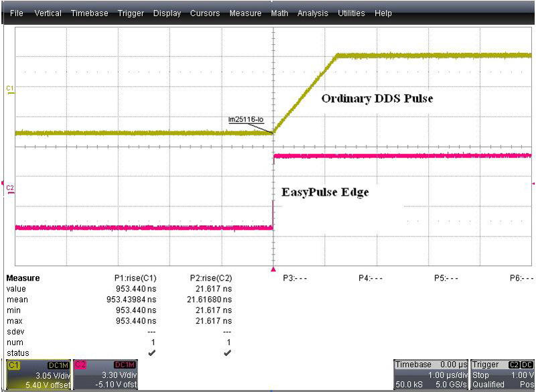Expand the Math menu
This screenshot has height=392, width=536.
pos(279,13)
